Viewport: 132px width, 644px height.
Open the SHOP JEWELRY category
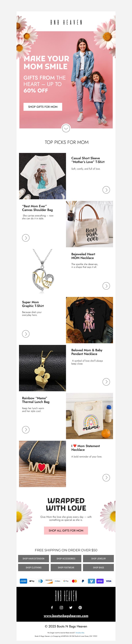click(98, 558)
